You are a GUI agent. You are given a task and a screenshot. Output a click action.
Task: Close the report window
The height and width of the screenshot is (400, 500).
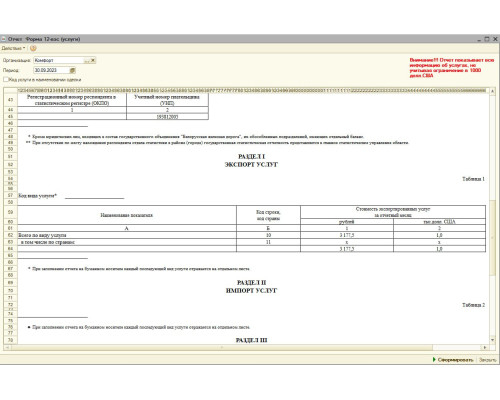coord(495,39)
